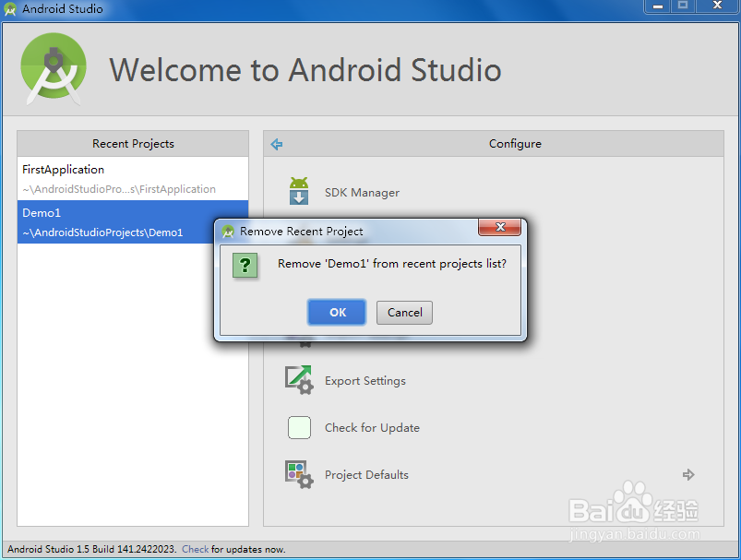741x560 pixels.
Task: Cancel removing Demo1 from recent projects
Action: [404, 312]
